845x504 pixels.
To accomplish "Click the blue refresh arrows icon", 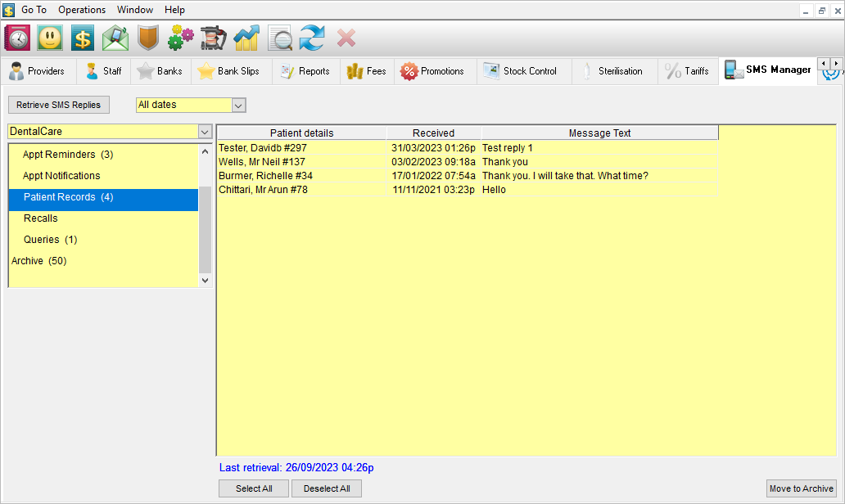I will (313, 38).
